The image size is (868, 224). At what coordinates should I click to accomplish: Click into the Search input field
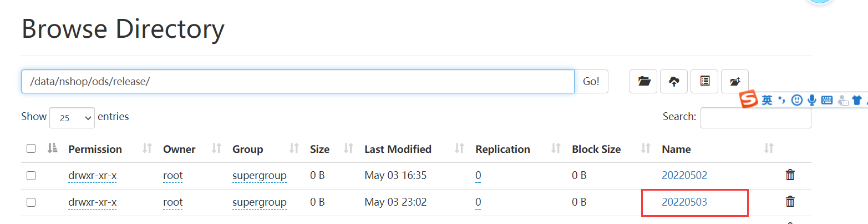(755, 117)
